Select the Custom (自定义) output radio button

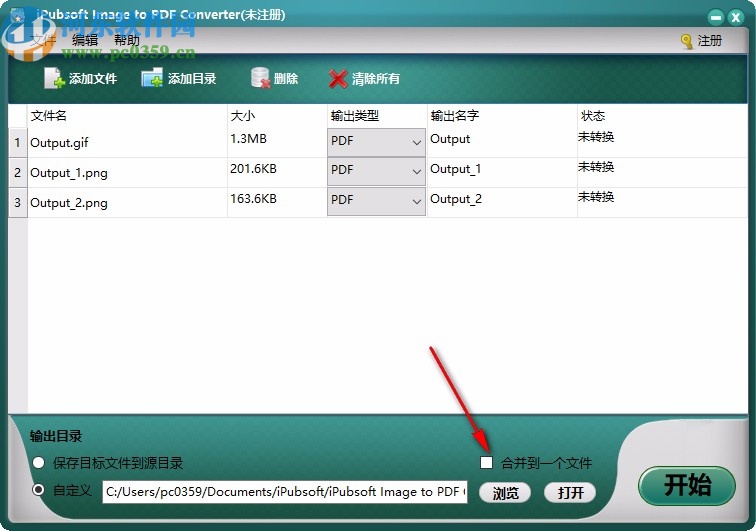[39, 490]
